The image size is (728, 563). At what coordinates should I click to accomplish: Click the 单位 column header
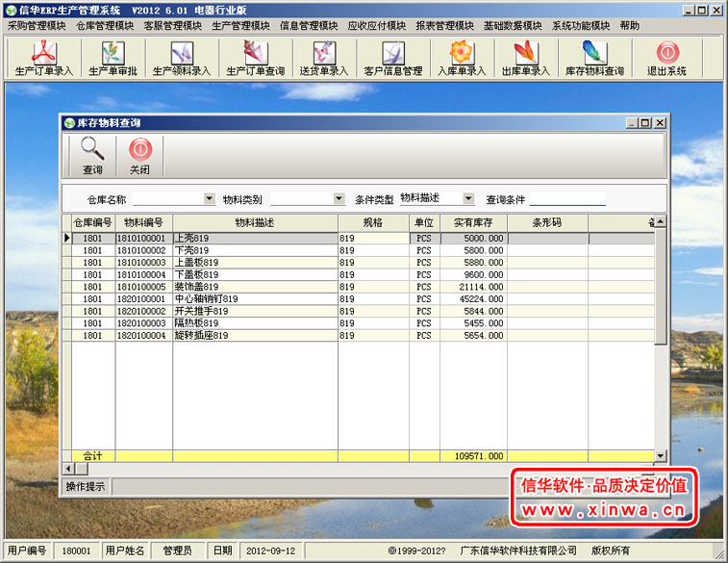click(x=424, y=223)
